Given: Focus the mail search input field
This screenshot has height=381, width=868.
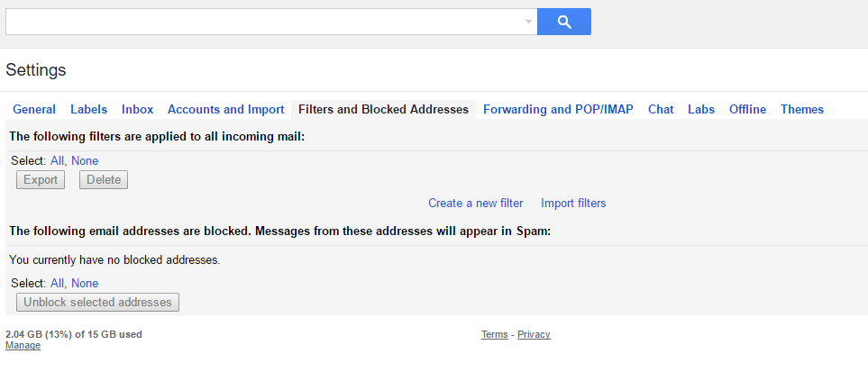Looking at the screenshot, I should [x=266, y=22].
